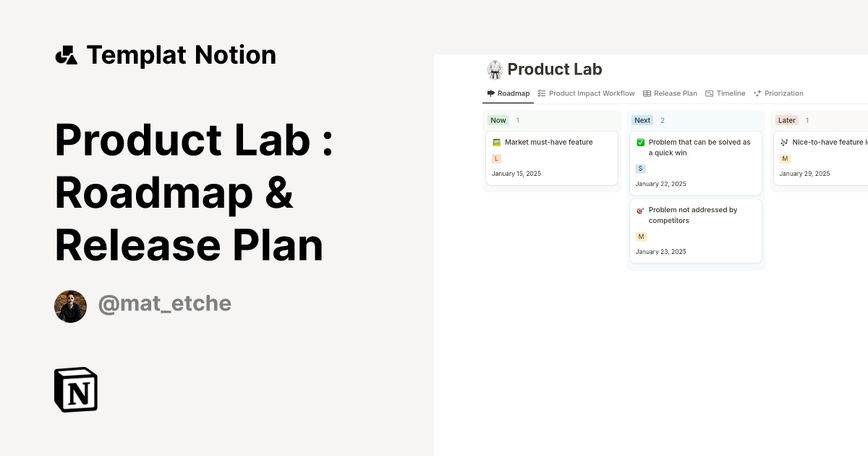868x456 pixels.
Task: Collapse the Later status group
Action: (x=787, y=120)
